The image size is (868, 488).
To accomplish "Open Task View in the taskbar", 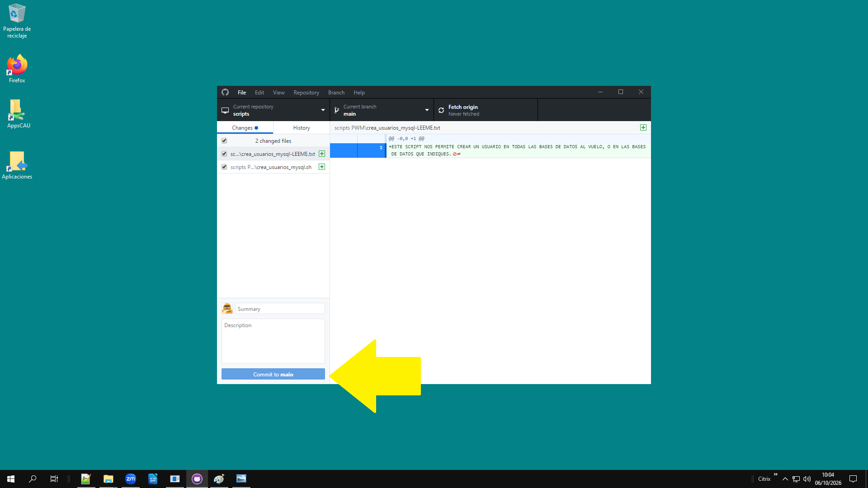I will [x=54, y=479].
